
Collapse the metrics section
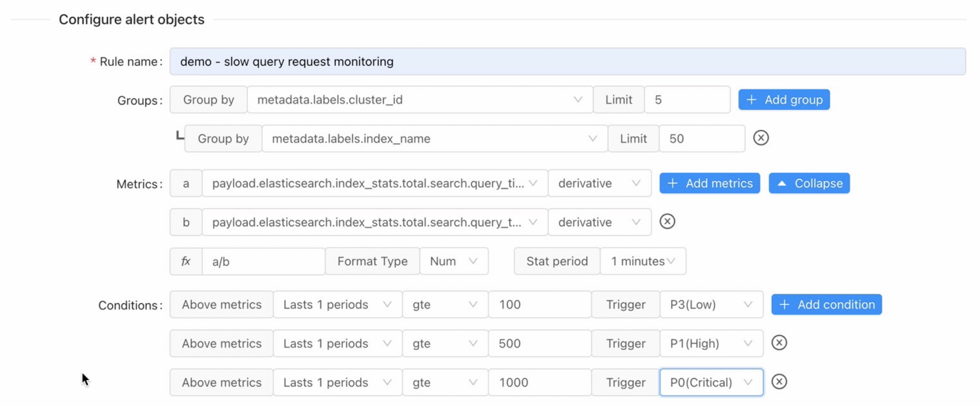coord(809,183)
